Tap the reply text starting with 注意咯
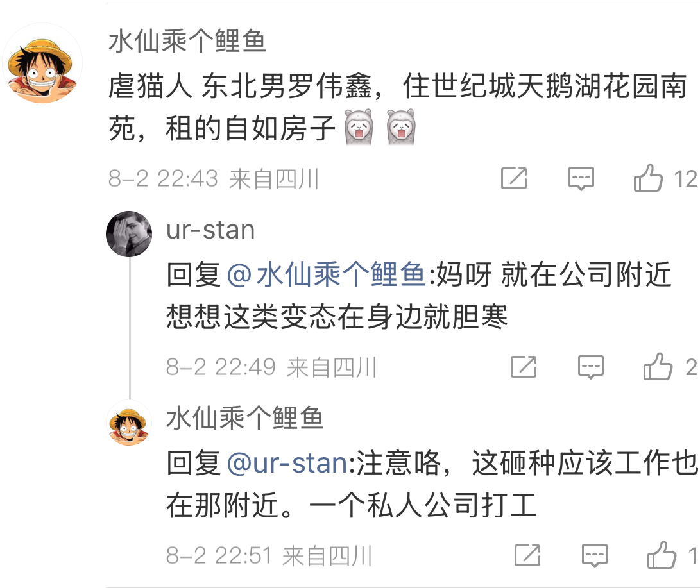Image resolution: width=700 pixels, height=588 pixels. (x=430, y=485)
